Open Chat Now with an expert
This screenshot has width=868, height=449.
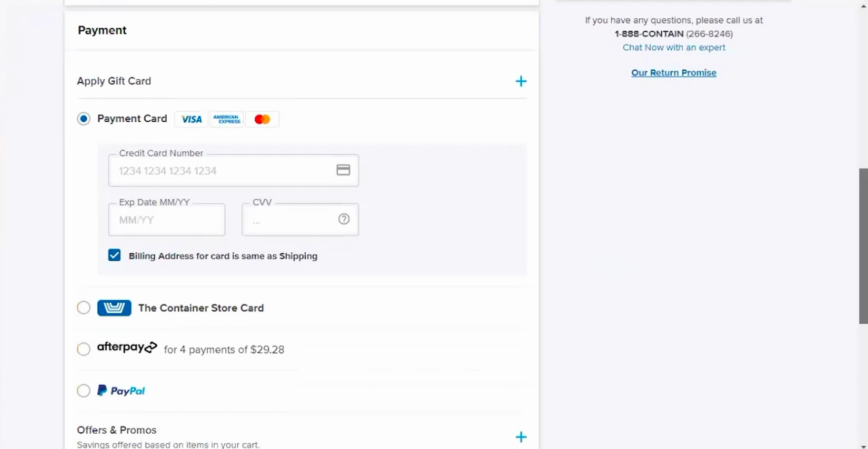click(x=674, y=47)
